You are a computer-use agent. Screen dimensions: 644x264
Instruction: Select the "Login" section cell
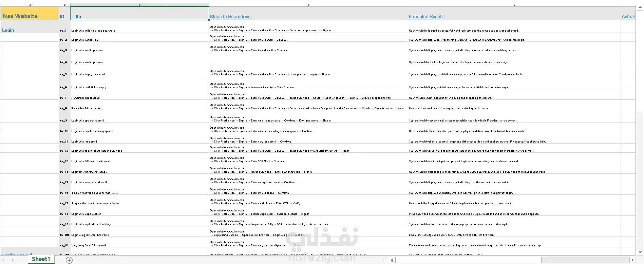pos(30,26)
